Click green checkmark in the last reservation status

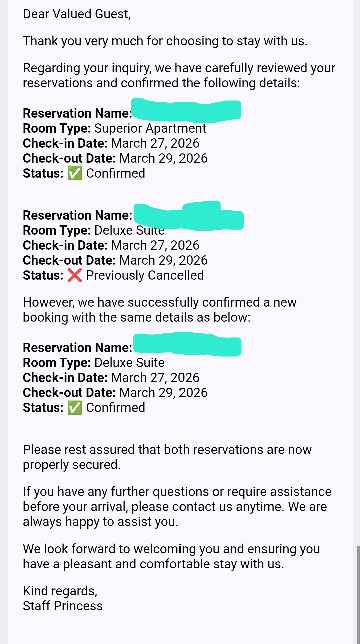point(75,408)
